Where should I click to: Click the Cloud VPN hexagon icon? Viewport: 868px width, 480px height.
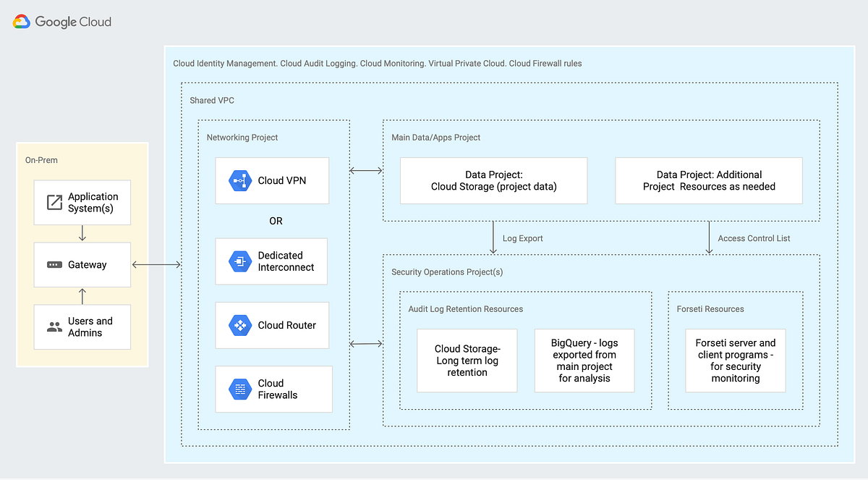tap(239, 181)
